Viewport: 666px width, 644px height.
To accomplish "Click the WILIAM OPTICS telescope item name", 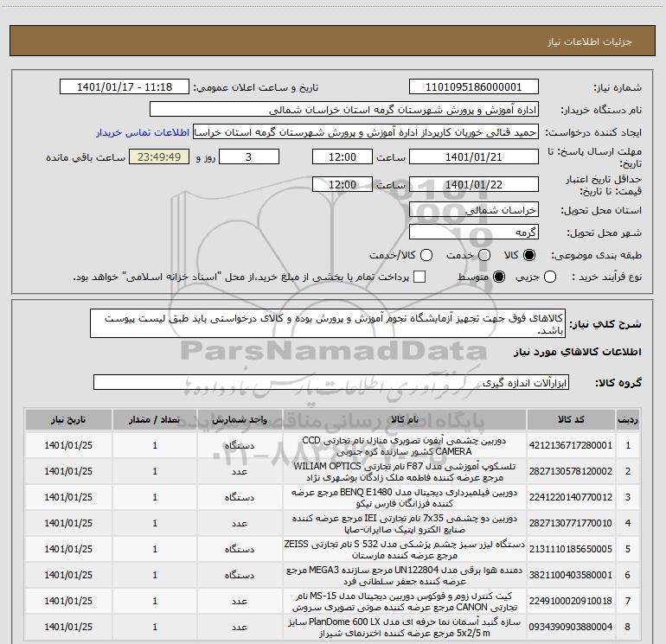I will pyautogui.click(x=405, y=472).
